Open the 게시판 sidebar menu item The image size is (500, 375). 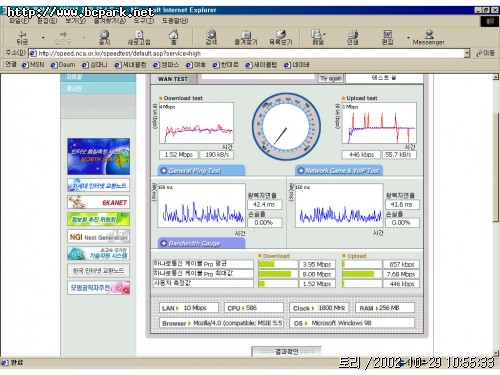click(98, 89)
